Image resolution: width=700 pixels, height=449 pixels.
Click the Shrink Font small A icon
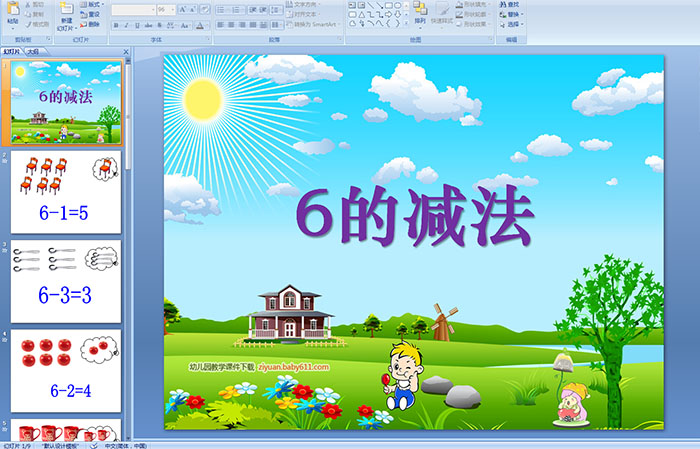click(x=192, y=9)
